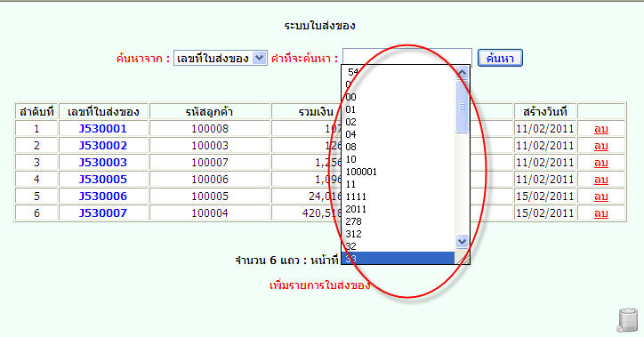Click autocomplete list scroll up arrow

tap(462, 73)
